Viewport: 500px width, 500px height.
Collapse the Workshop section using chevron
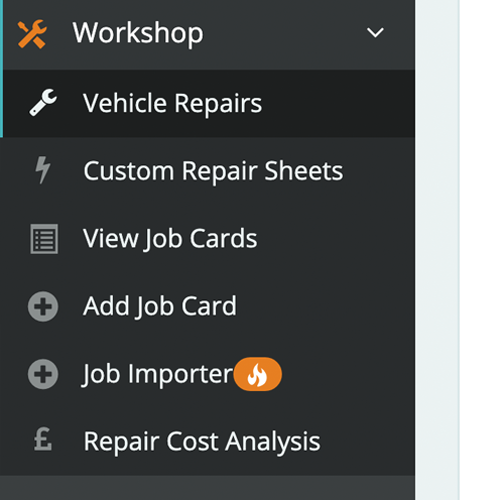click(x=375, y=33)
